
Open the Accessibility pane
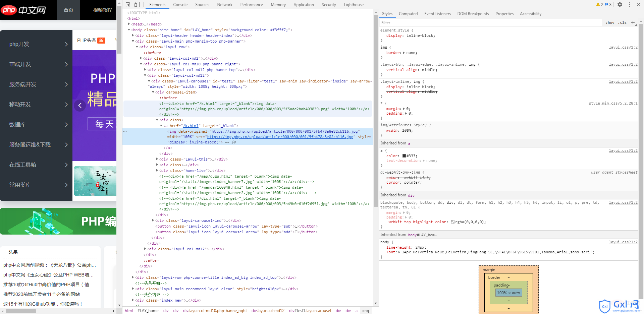(x=530, y=14)
